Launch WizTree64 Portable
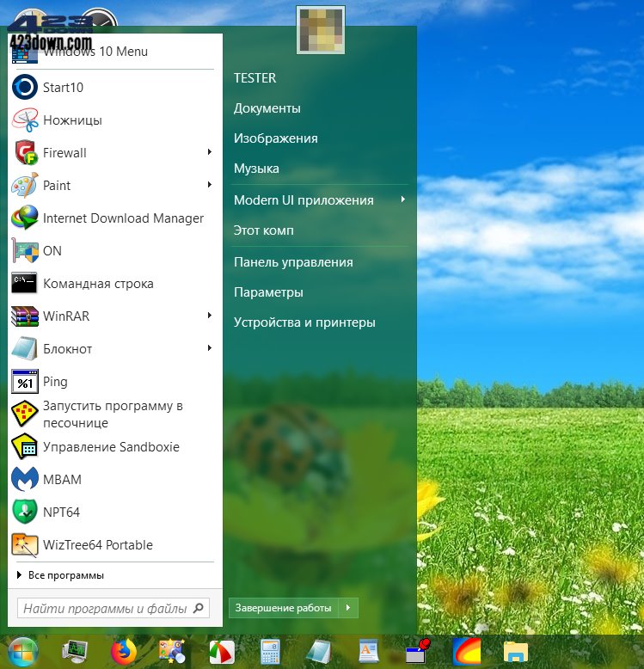Screen dimensions: 644x669 (x=97, y=545)
